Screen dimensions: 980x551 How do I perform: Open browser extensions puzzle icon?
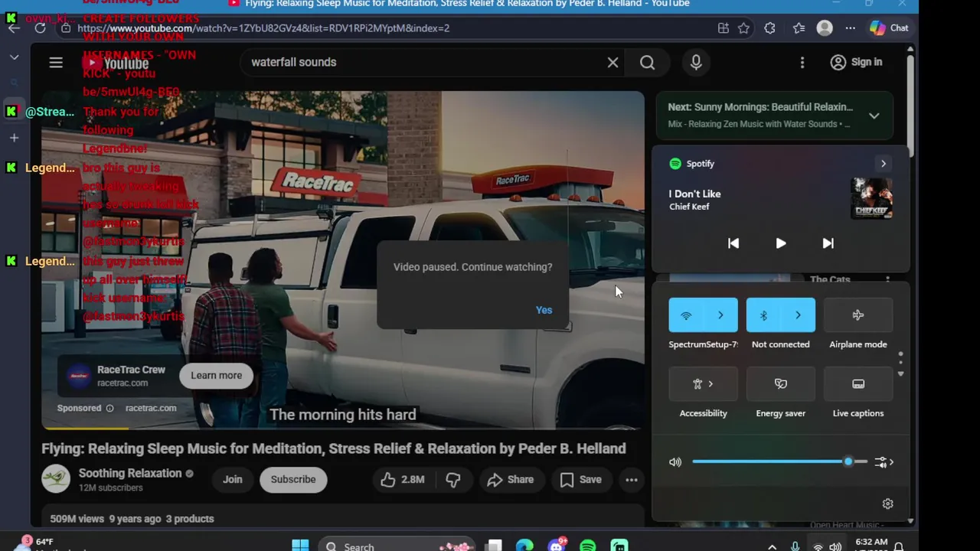tap(769, 28)
